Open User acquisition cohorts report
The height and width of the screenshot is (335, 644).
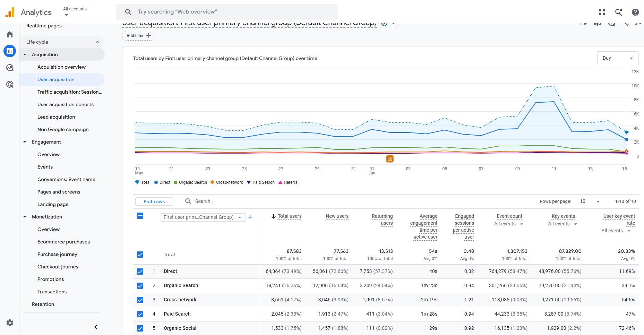tap(66, 104)
